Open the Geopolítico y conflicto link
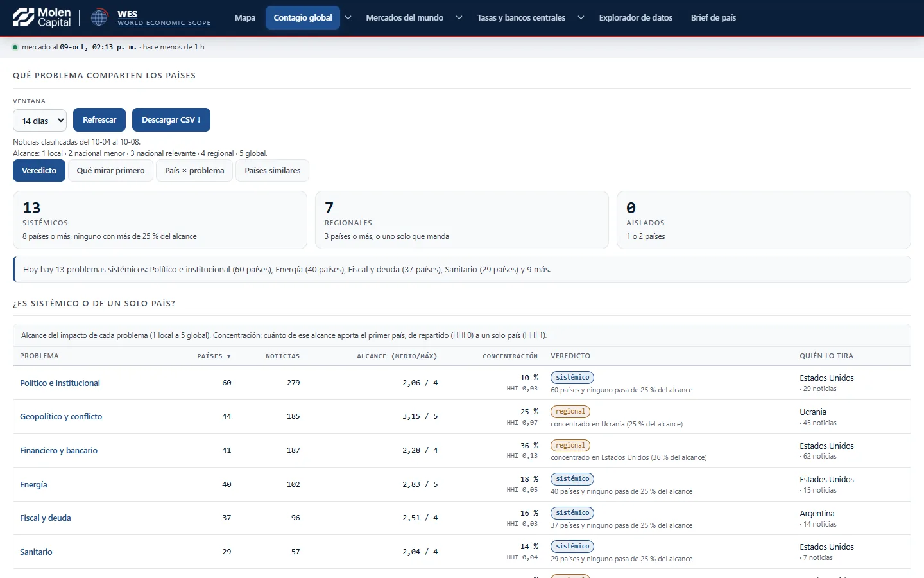Image resolution: width=924 pixels, height=578 pixels. [x=61, y=417]
